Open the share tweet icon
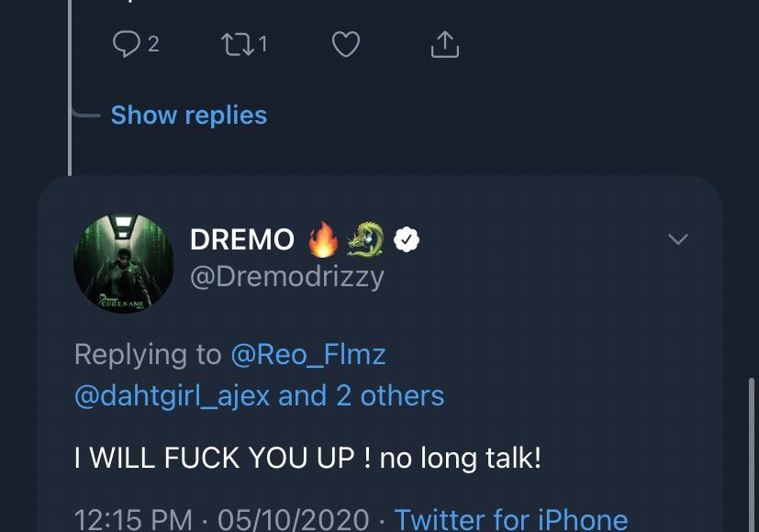759x532 pixels. [x=444, y=43]
